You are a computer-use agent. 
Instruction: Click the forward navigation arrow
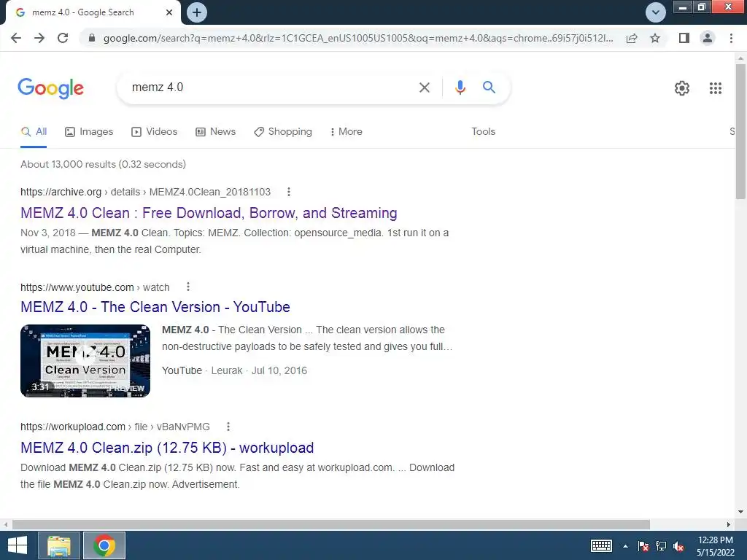(39, 38)
